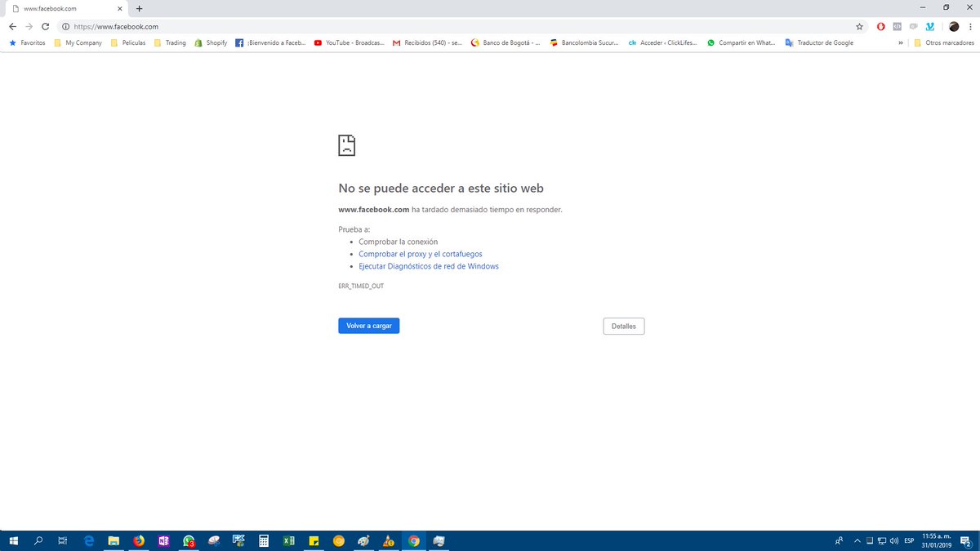Open the Favoritos bookmark
Image resolution: width=980 pixels, height=551 pixels.
pyautogui.click(x=27, y=42)
